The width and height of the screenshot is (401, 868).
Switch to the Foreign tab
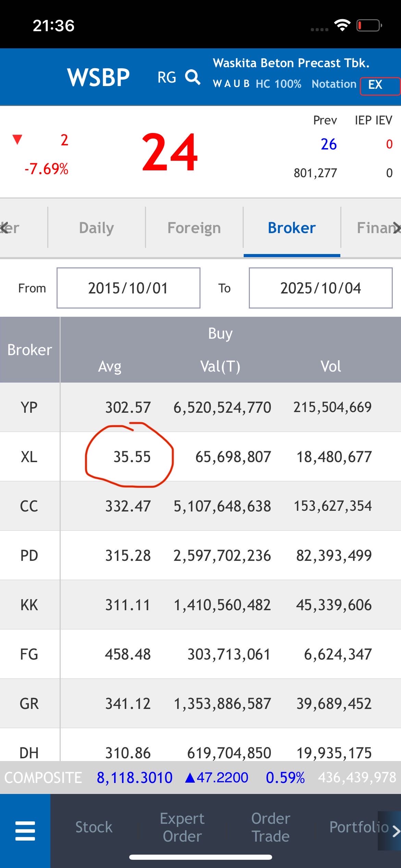(194, 228)
